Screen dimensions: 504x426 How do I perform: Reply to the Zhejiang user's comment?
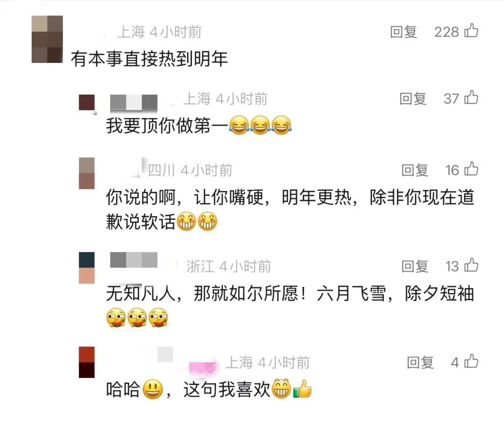coord(415,266)
